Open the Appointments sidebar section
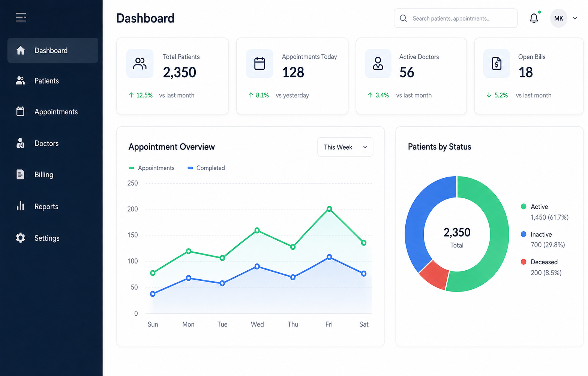 point(53,112)
